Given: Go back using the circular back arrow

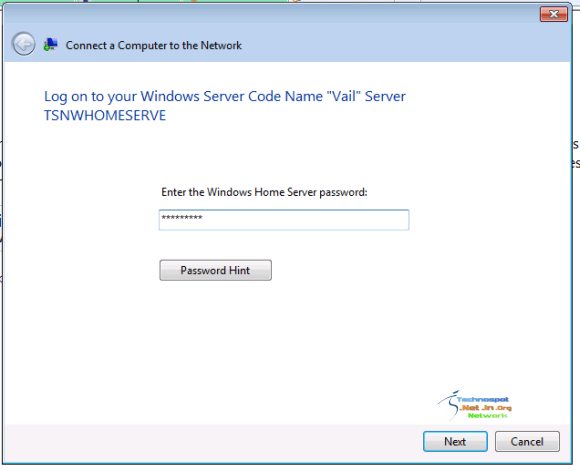Looking at the screenshot, I should [23, 44].
